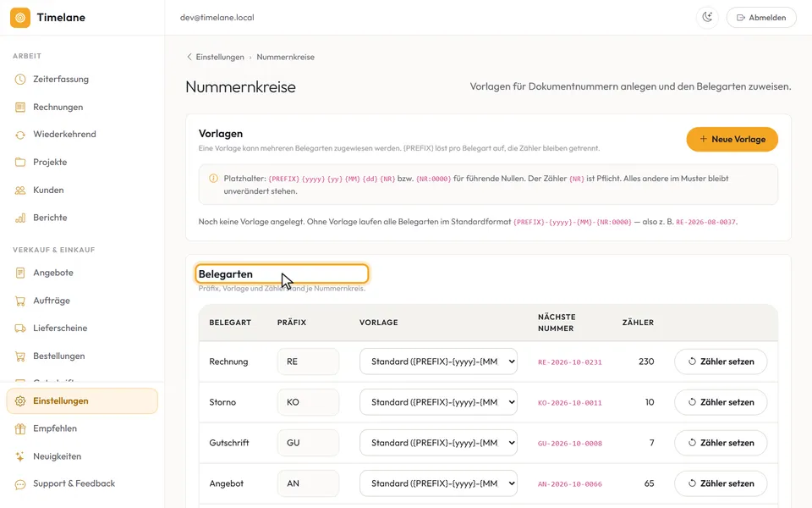Viewport: 812px width, 508px height.
Task: Click Zähler setzen for Rechnung
Action: pos(721,362)
